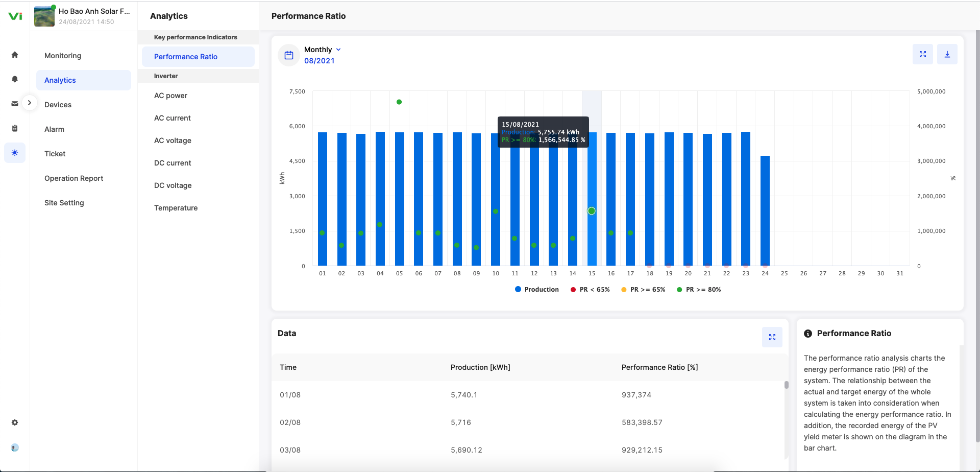This screenshot has height=472, width=980.
Task: Go to Site Setting
Action: coord(64,203)
